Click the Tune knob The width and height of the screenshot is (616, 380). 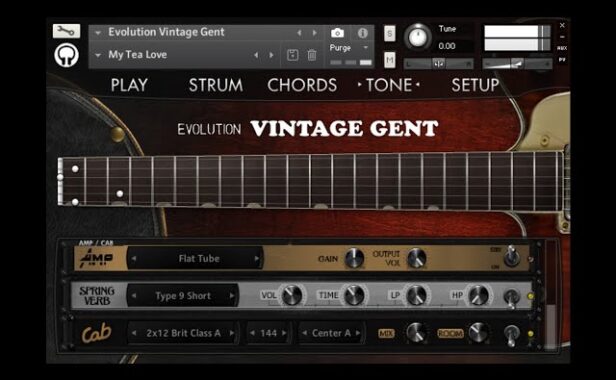pyautogui.click(x=418, y=37)
